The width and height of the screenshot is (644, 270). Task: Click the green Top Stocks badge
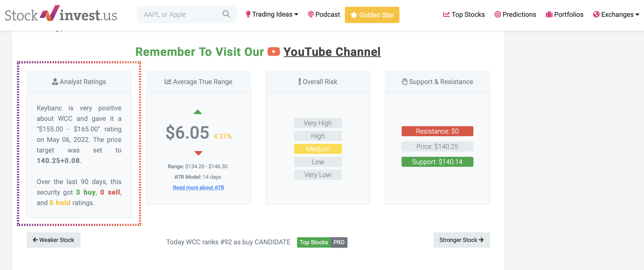[x=314, y=242]
